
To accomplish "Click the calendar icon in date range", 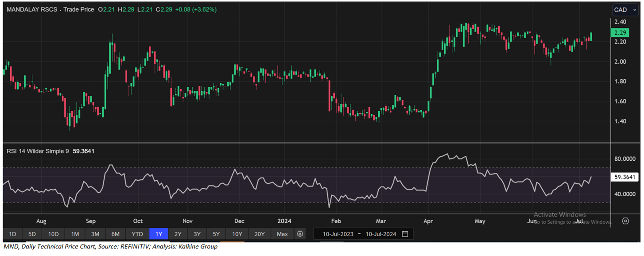I will click(405, 234).
